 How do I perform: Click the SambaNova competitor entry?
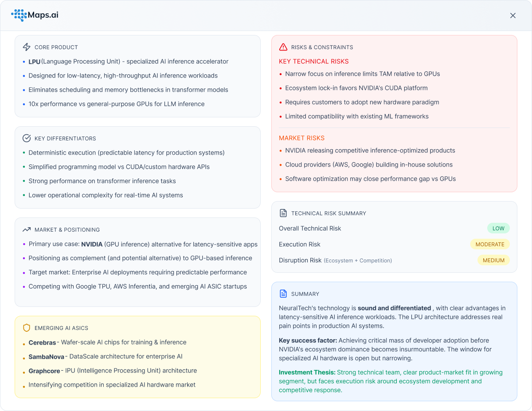[46, 357]
